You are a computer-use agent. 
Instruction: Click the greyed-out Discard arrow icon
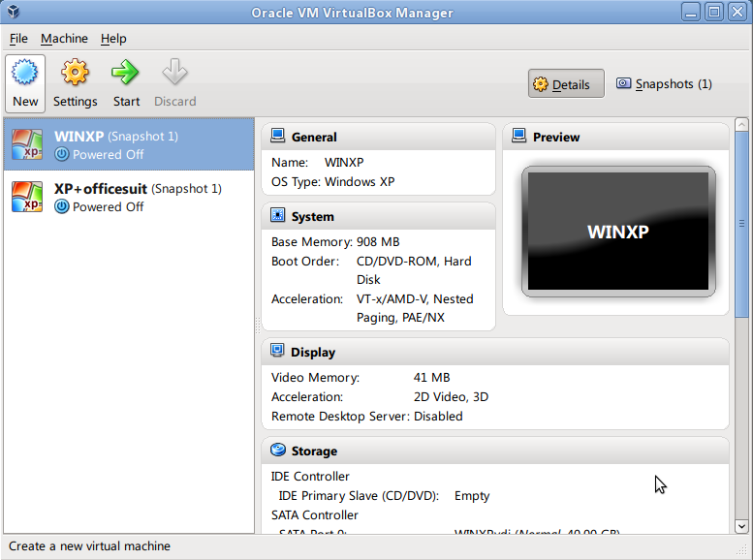tap(174, 73)
